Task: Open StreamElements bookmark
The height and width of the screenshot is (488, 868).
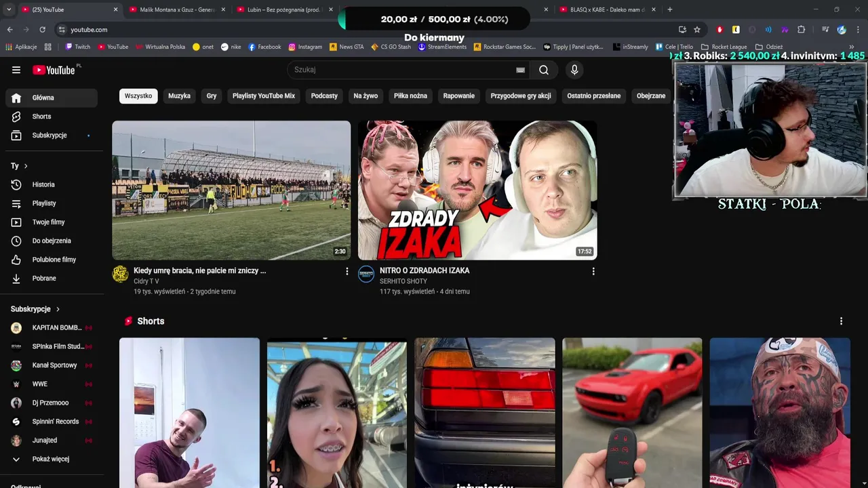Action: [443, 47]
